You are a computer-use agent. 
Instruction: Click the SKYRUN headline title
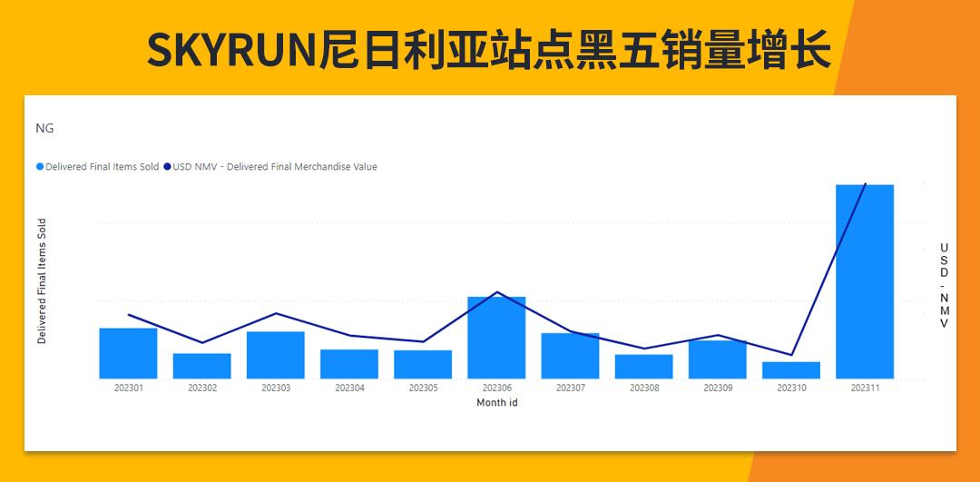click(489, 50)
